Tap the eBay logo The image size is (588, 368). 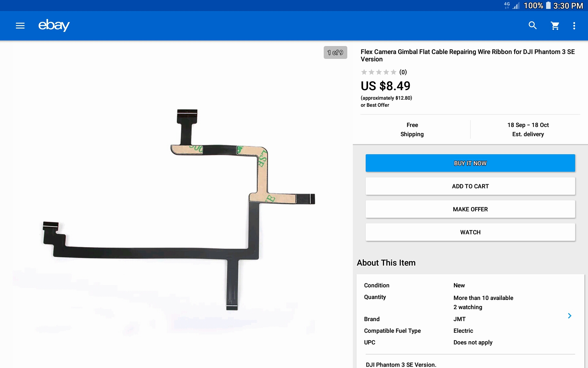tap(54, 25)
